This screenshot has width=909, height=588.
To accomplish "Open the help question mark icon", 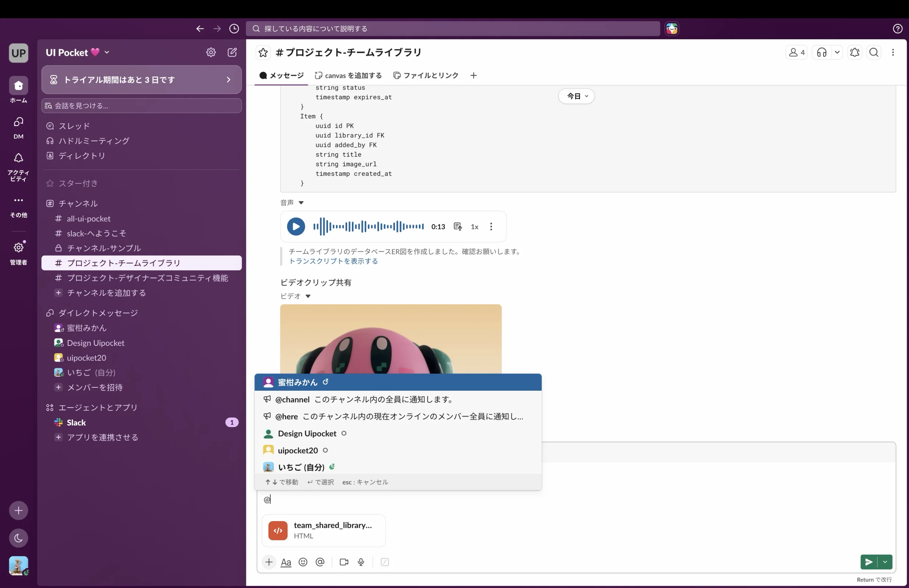I will 898,29.
